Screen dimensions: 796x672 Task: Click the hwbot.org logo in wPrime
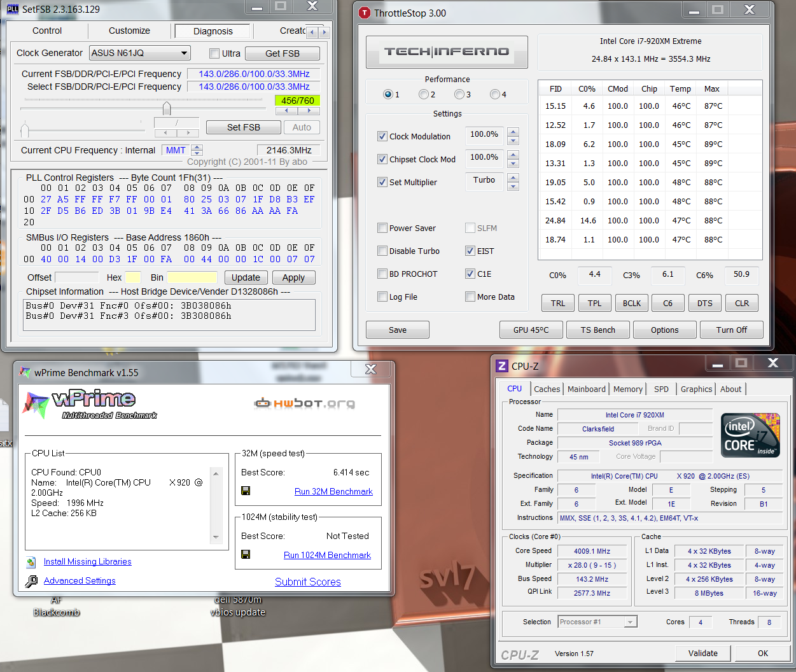[304, 403]
